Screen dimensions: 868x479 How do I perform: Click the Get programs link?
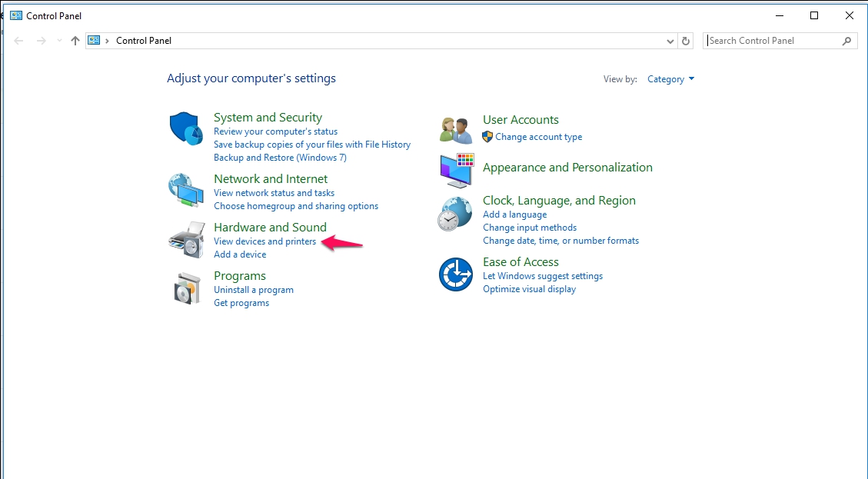pos(241,303)
